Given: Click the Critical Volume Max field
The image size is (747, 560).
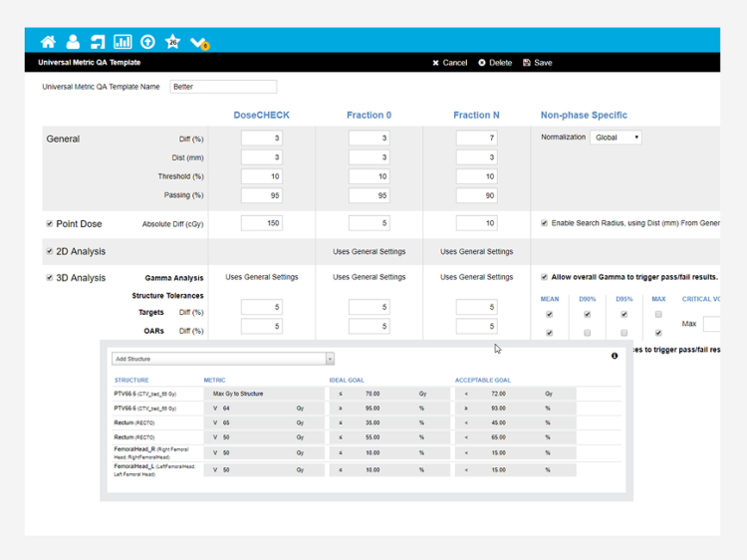Looking at the screenshot, I should coord(712,324).
